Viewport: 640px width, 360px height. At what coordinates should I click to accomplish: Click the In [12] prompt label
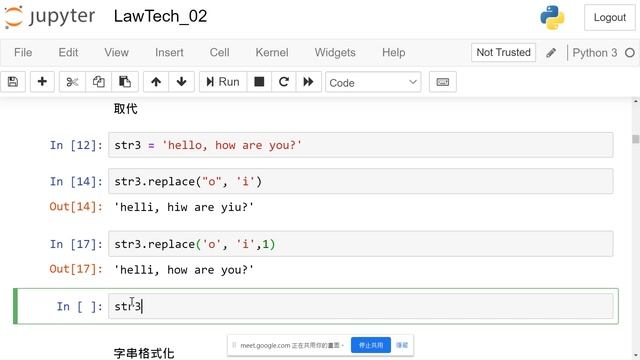pyautogui.click(x=76, y=145)
